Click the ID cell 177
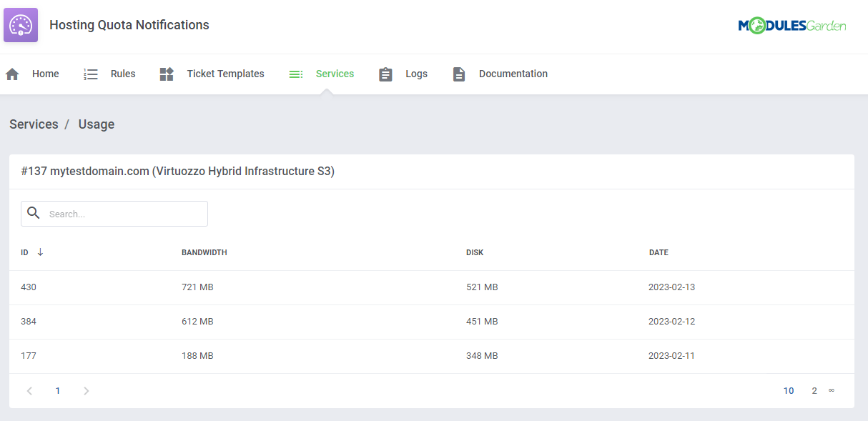Viewport: 868px width, 421px height. tap(29, 356)
